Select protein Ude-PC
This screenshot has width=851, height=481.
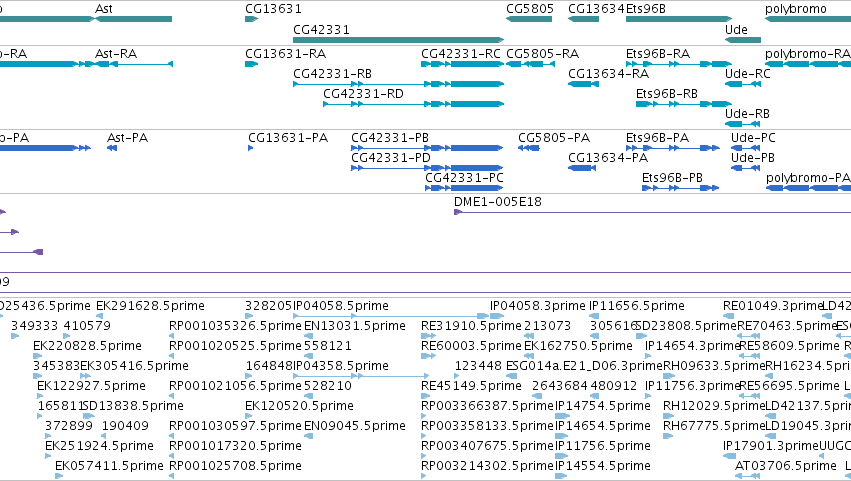(x=753, y=138)
